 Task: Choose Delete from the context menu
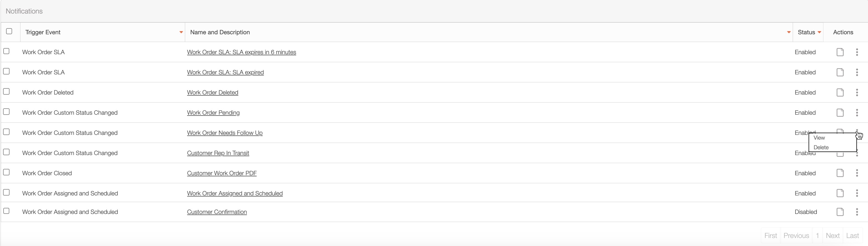[x=821, y=147]
